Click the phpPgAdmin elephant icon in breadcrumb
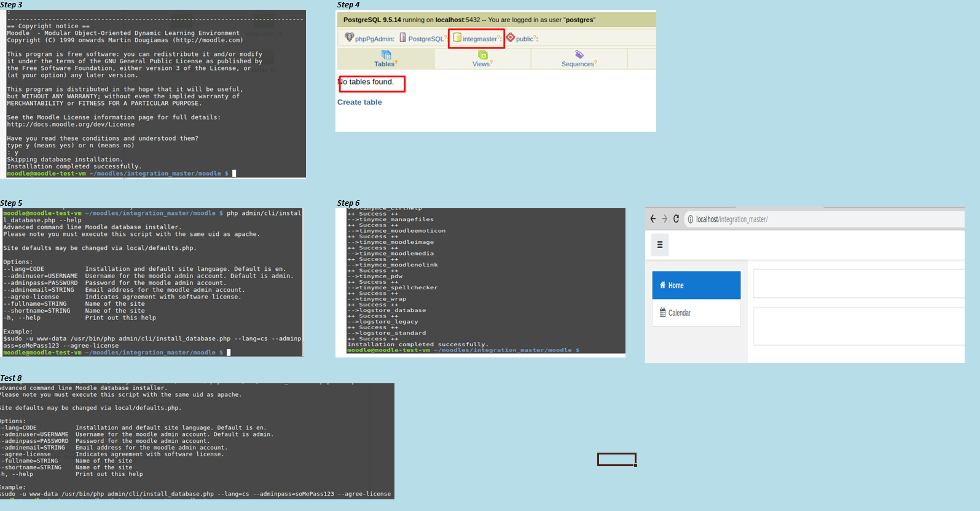The image size is (980, 511). 349,37
